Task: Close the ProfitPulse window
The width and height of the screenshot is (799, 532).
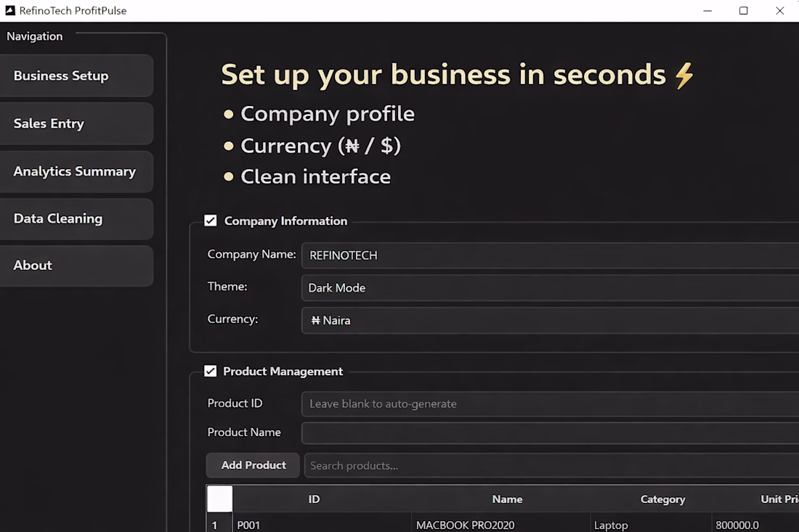Action: (x=779, y=11)
